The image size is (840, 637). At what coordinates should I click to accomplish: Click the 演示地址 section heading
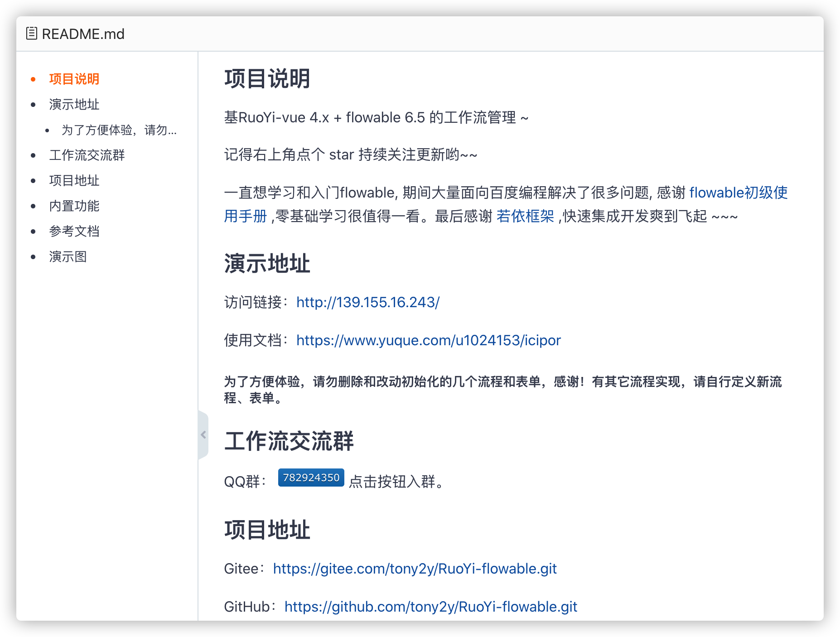(267, 264)
